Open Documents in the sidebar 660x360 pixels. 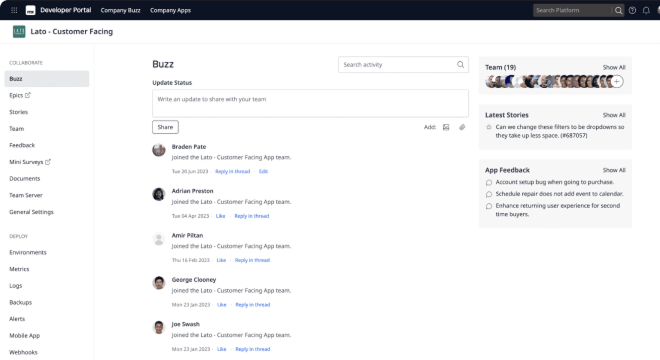pyautogui.click(x=24, y=179)
